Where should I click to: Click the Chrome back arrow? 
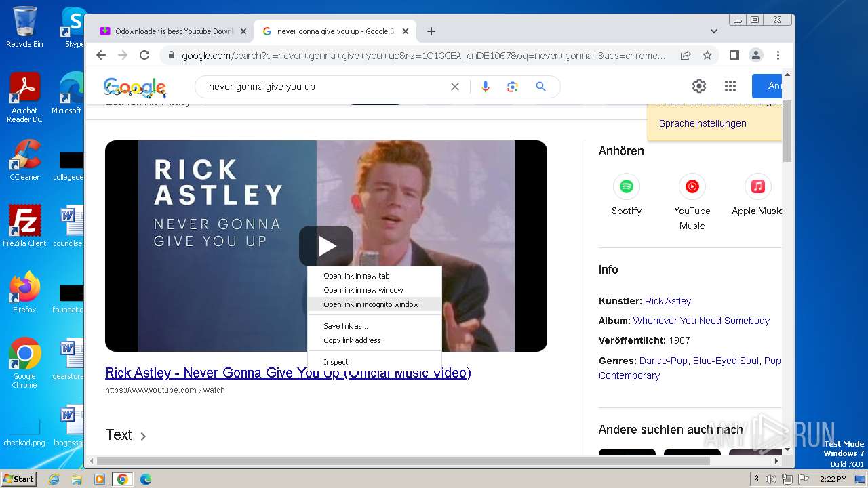(101, 56)
